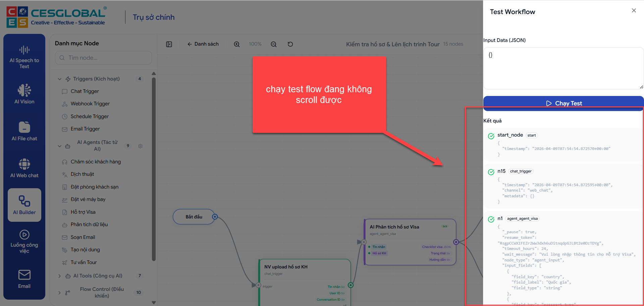Select the AI Builder sidebar tab
Screen dimensions: 644x306
(24, 205)
